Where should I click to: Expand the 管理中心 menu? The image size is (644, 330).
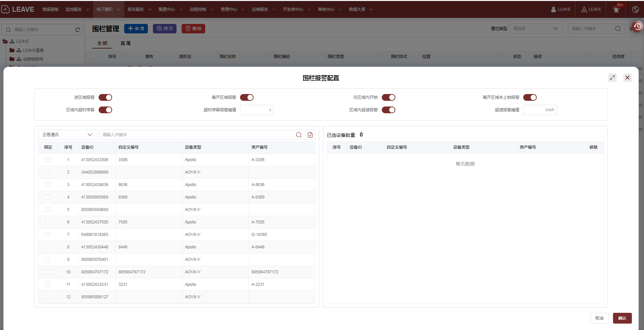[x=233, y=9]
